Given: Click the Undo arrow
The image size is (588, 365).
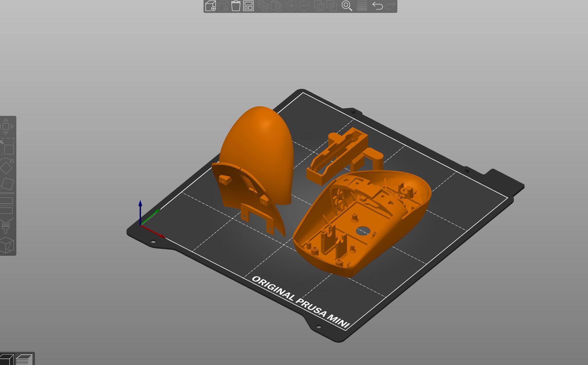Looking at the screenshot, I should coord(377,6).
